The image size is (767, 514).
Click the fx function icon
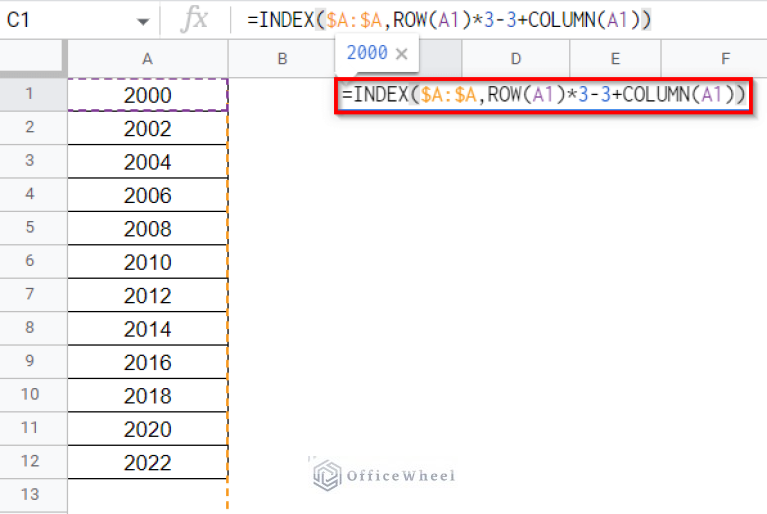(x=194, y=20)
